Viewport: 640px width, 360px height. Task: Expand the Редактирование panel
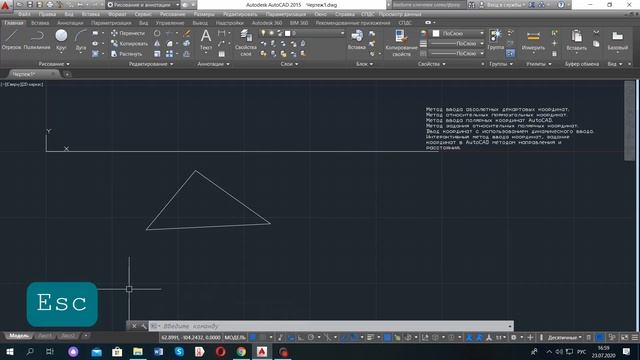tap(151, 64)
